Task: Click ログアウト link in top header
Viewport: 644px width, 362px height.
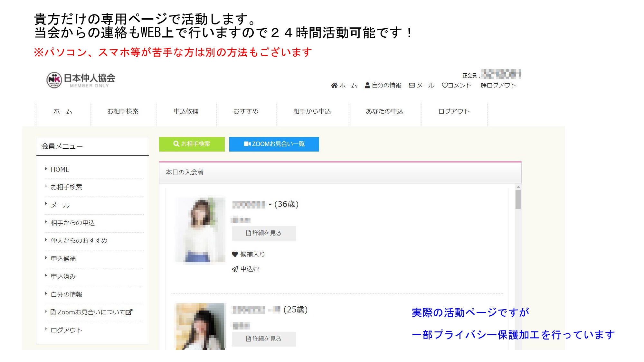Action: click(x=498, y=85)
